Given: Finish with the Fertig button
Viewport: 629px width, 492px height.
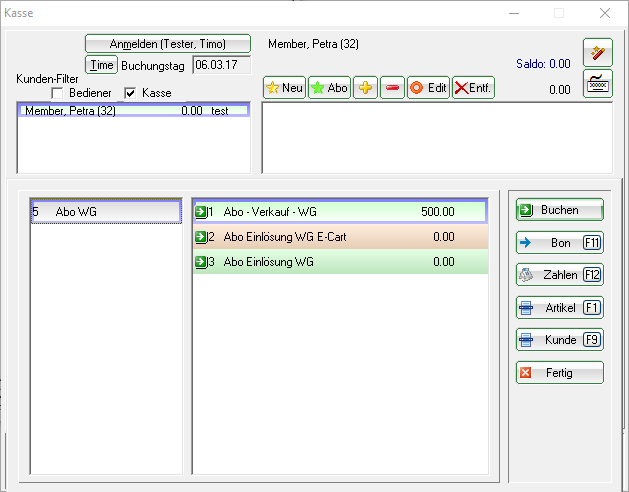Looking at the screenshot, I should (x=560, y=373).
